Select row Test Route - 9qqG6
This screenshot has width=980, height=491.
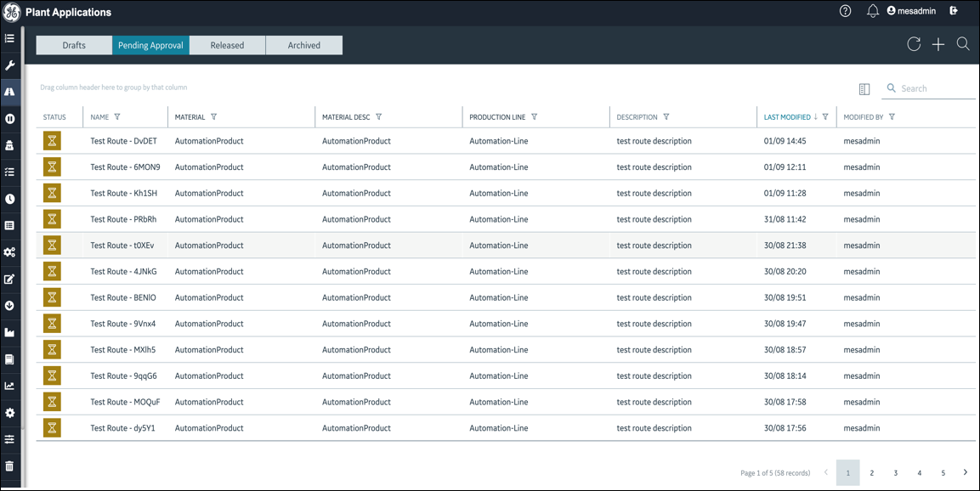(506, 376)
